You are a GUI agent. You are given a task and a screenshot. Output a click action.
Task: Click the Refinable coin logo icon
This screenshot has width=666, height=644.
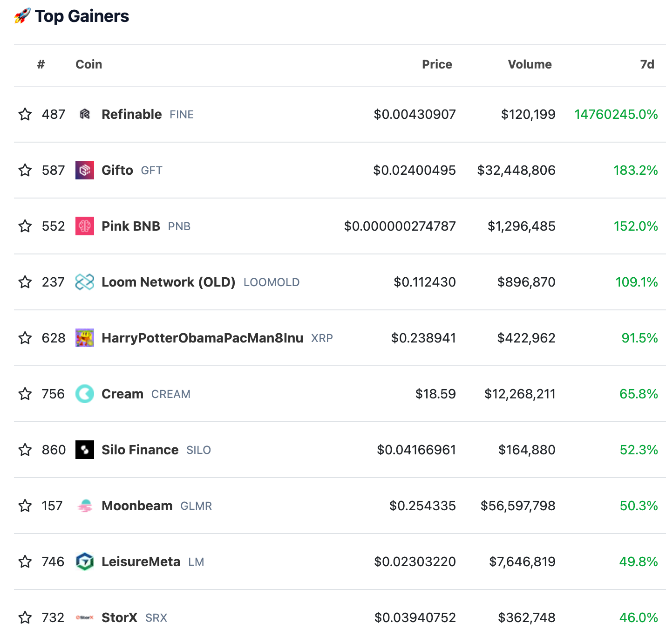pyautogui.click(x=85, y=114)
